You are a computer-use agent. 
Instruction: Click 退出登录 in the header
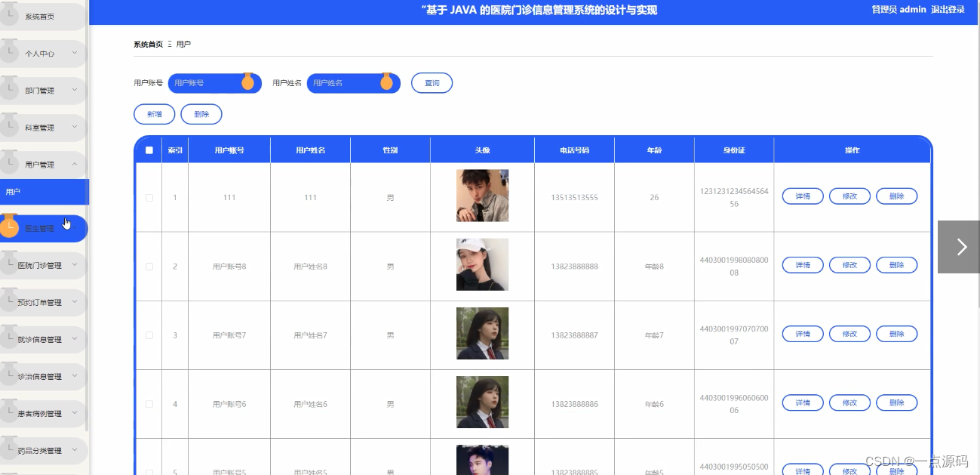click(948, 10)
